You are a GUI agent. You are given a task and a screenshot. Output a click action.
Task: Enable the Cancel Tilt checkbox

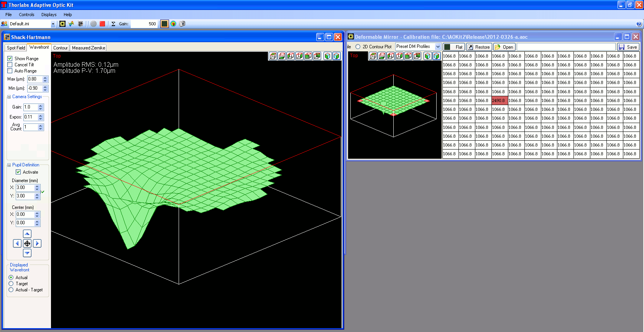pos(10,65)
